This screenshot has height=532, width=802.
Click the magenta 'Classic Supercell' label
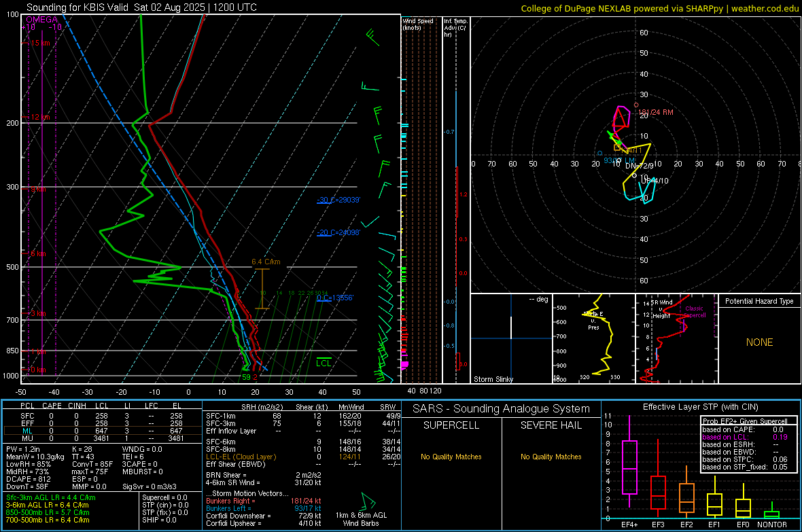695,312
